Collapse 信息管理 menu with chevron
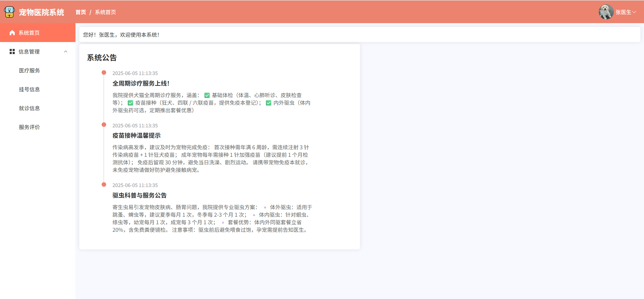644x299 pixels. 66,52
